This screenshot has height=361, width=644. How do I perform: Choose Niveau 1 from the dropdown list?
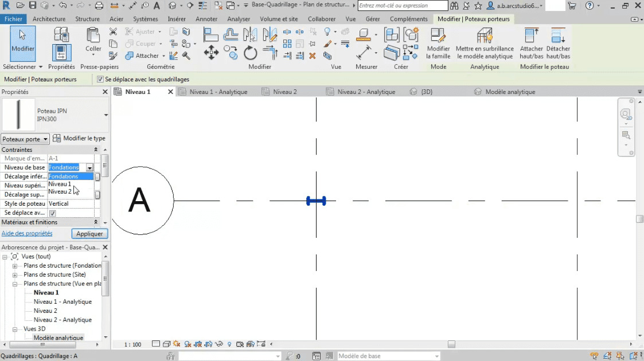click(x=60, y=184)
